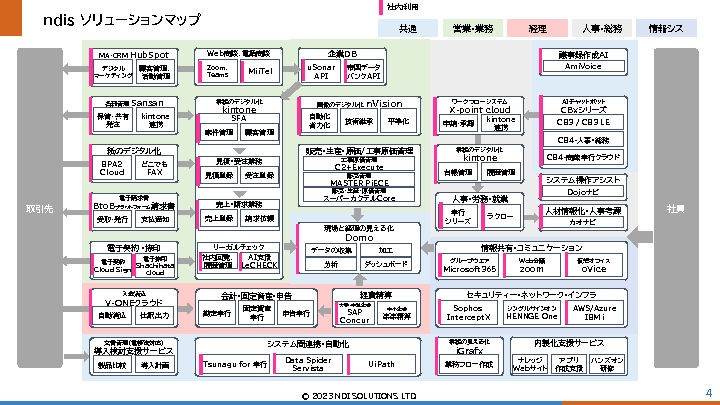Click the Zoom, Teams box
Viewport: 720px width, 405px height.
click(217, 70)
